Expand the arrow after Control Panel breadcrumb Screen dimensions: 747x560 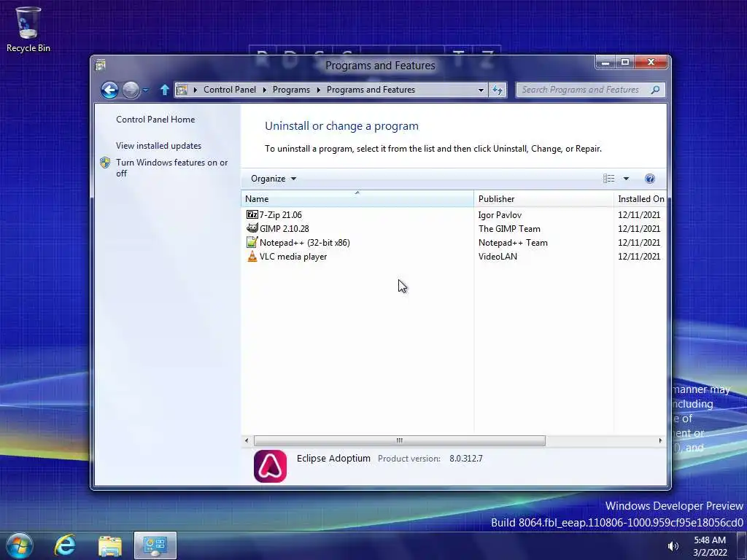tap(264, 90)
